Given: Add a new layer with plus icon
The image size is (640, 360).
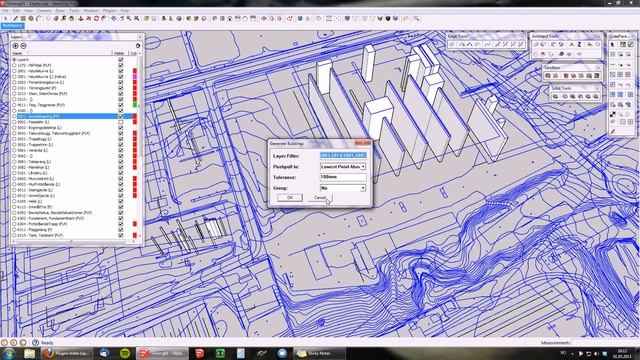Looking at the screenshot, I should (16, 46).
